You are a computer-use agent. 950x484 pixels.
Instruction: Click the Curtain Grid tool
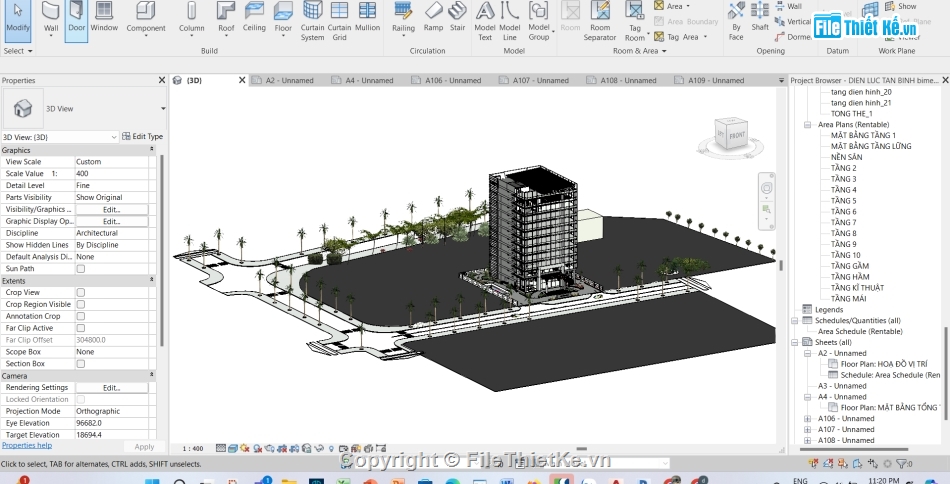pyautogui.click(x=339, y=21)
